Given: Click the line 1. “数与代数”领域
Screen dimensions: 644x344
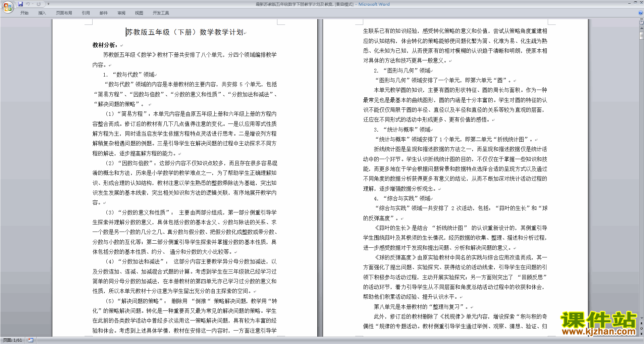Looking at the screenshot, I should (129, 75).
